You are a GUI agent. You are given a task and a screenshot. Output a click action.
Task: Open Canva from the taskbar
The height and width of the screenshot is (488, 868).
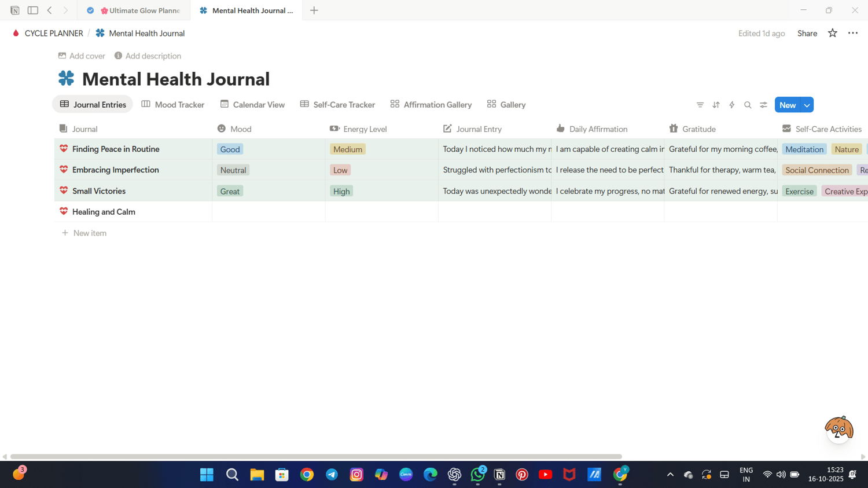click(x=406, y=475)
